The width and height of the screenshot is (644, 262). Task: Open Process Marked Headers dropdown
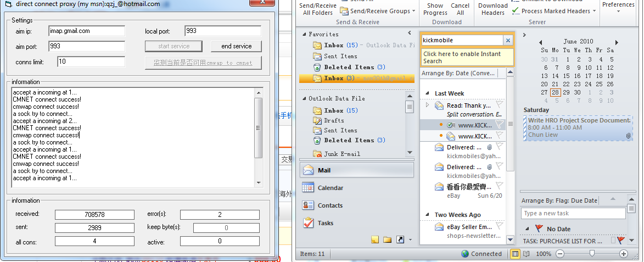coord(594,11)
